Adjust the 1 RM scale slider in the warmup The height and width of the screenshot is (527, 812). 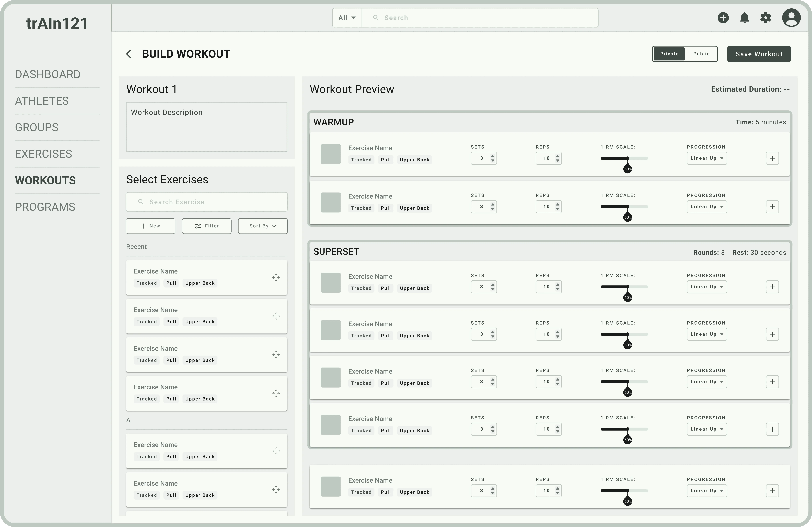[x=628, y=158]
